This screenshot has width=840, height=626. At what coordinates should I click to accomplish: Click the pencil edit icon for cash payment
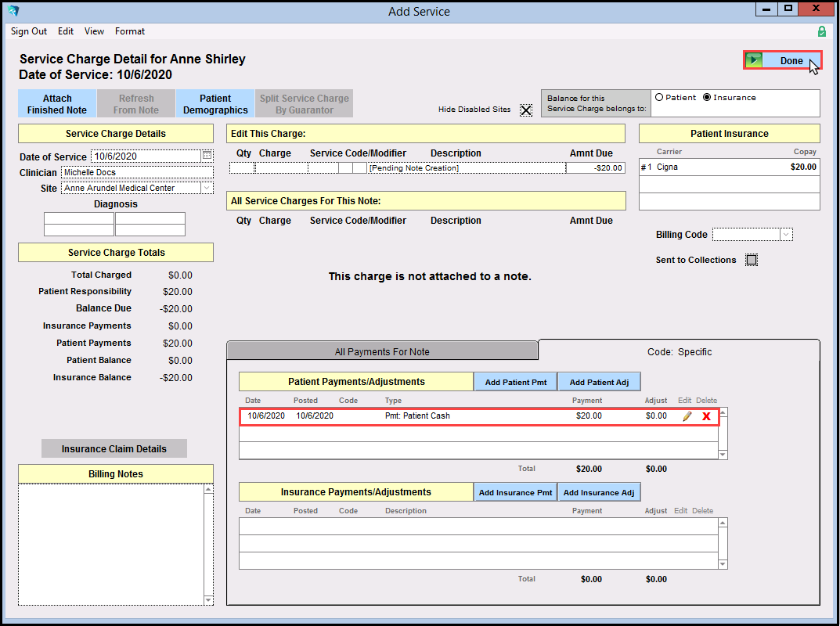[x=687, y=416]
